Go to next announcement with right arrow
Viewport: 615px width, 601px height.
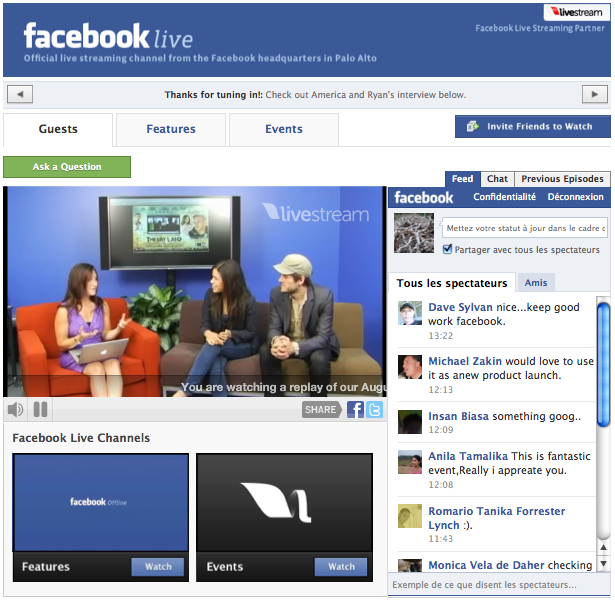[x=595, y=94]
